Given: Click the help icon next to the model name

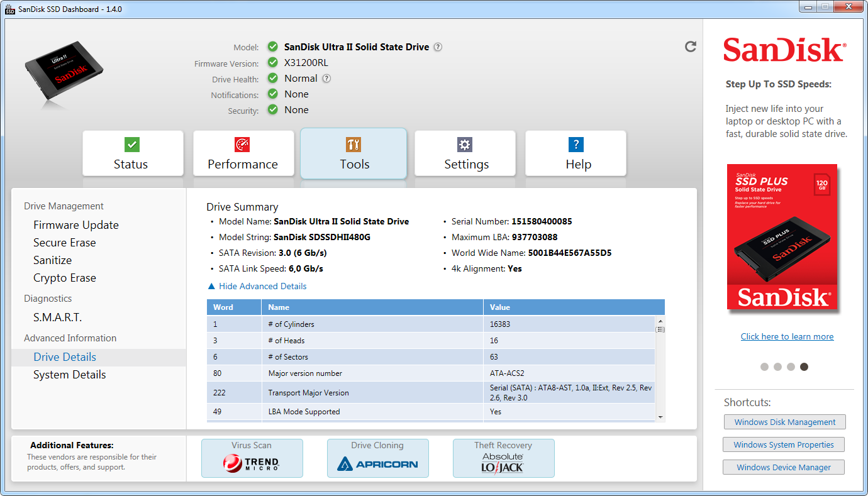Looking at the screenshot, I should pos(438,47).
